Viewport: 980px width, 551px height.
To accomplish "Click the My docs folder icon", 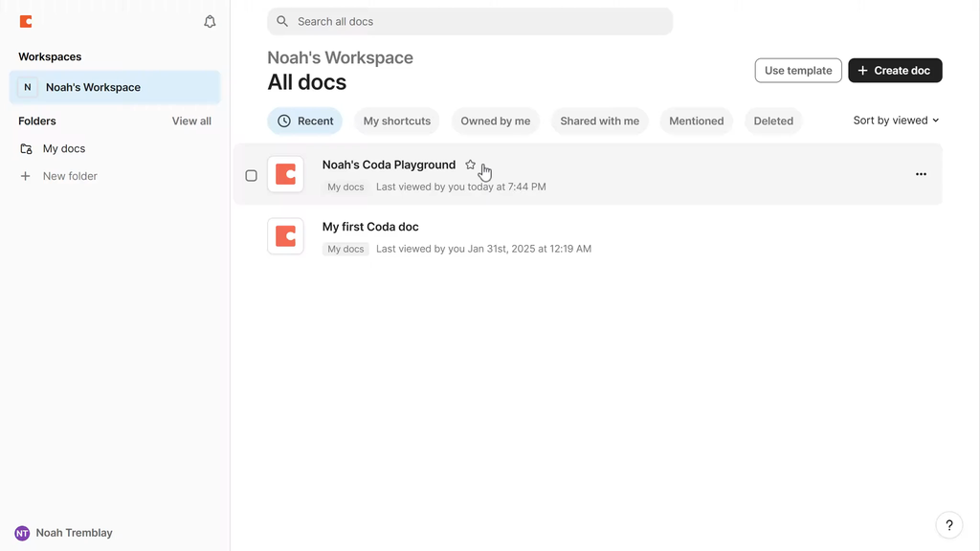I will point(26,148).
